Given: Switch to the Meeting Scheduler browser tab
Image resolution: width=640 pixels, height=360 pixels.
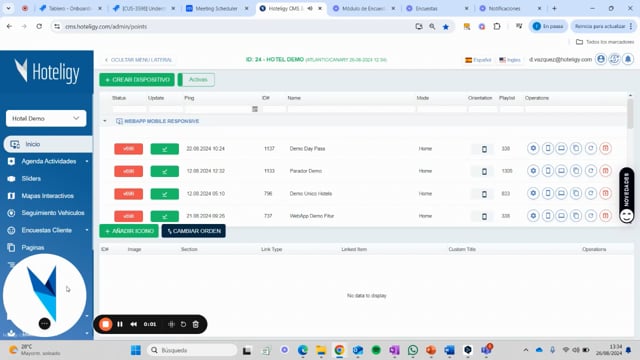Looking at the screenshot, I should pos(216,9).
